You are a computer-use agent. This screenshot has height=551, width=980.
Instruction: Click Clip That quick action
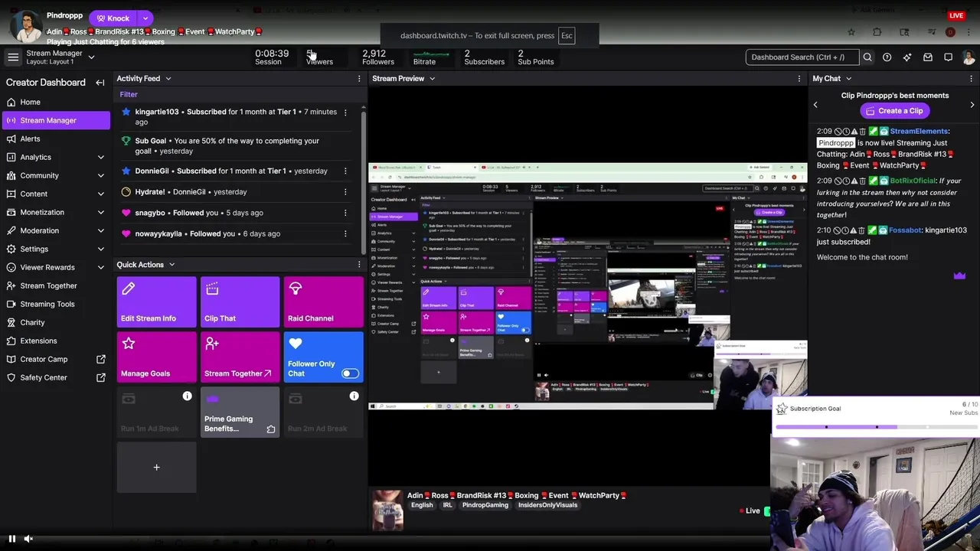point(240,302)
